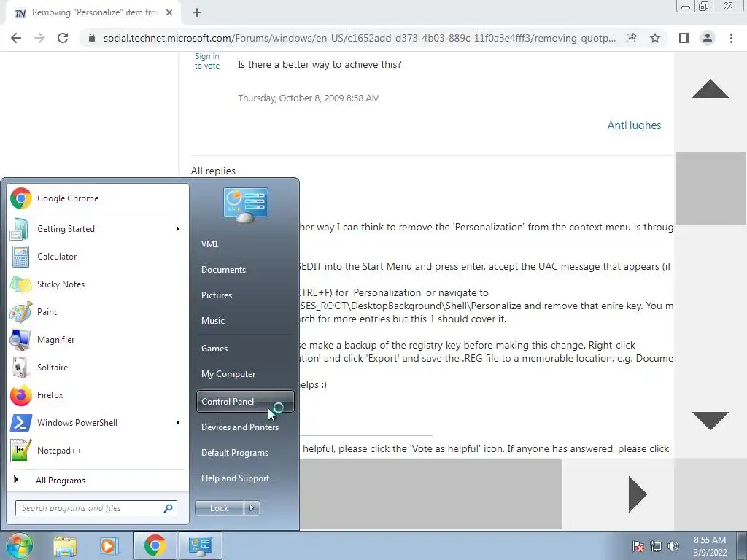
Task: Click the post date Thursday, October 8, 2009
Action: [309, 98]
